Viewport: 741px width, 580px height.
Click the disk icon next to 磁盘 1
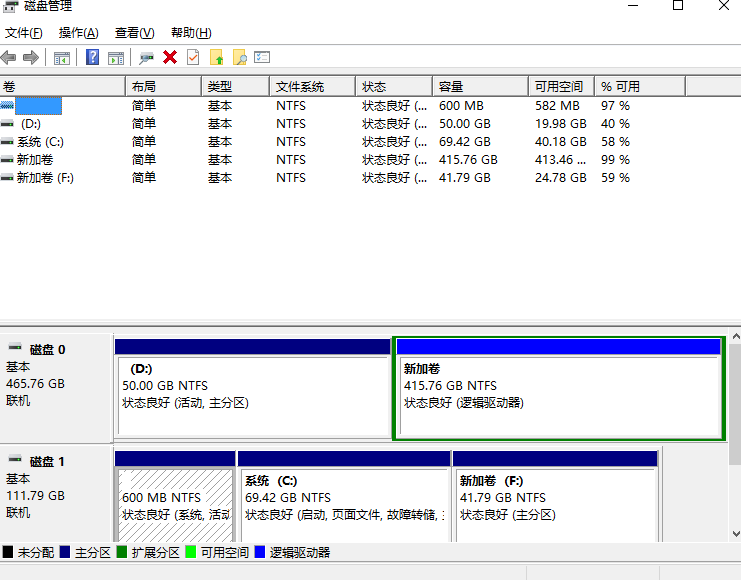[x=15, y=459]
